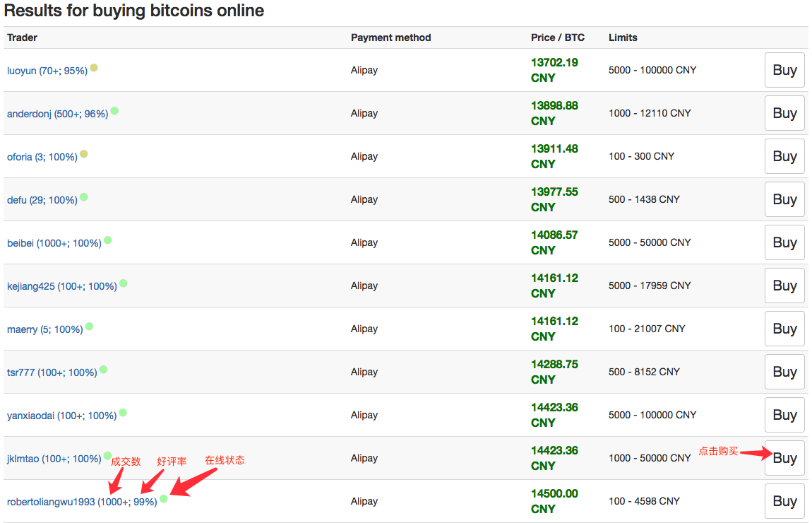Click the green online indicator next to beibei

108,240
